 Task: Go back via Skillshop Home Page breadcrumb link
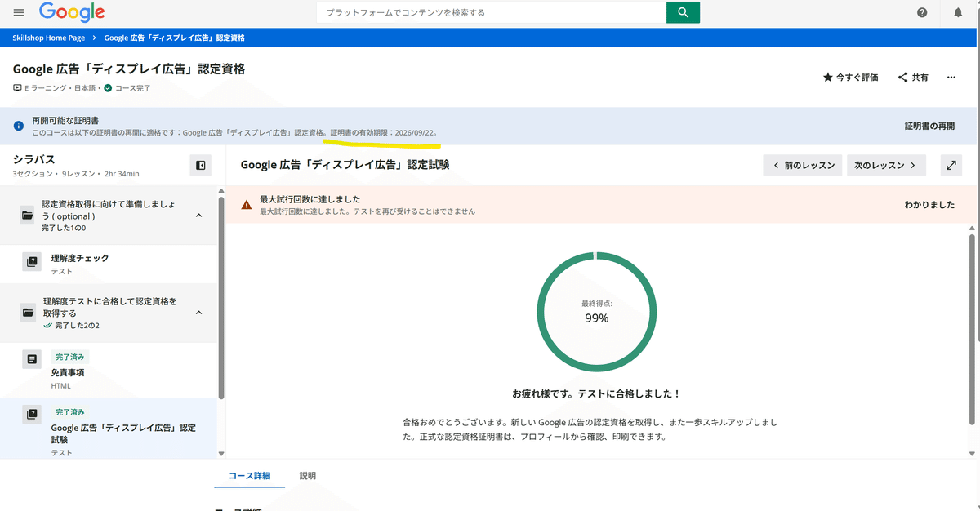(x=47, y=37)
